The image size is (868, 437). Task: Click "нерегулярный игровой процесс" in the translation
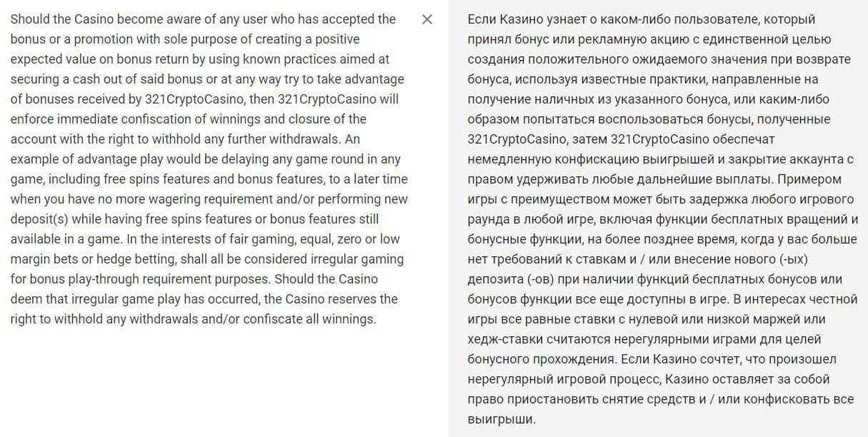coord(555,379)
